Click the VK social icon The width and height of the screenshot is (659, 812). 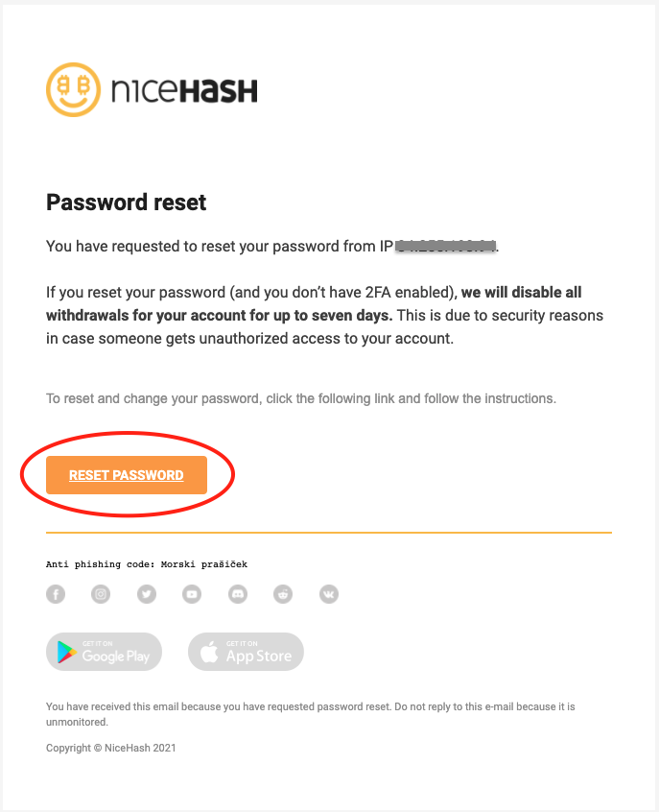coord(328,594)
